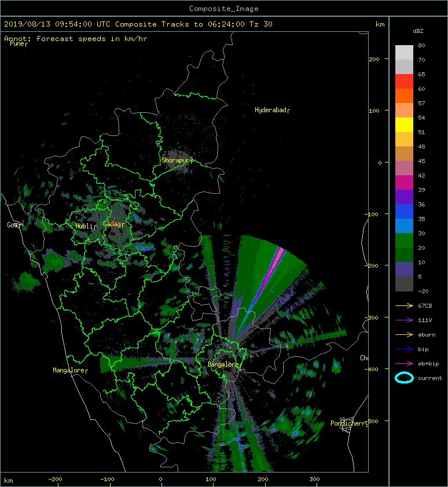Image resolution: width=448 pixels, height=487 pixels.
Task: Click the Hyderabad city label
Action: click(x=273, y=110)
